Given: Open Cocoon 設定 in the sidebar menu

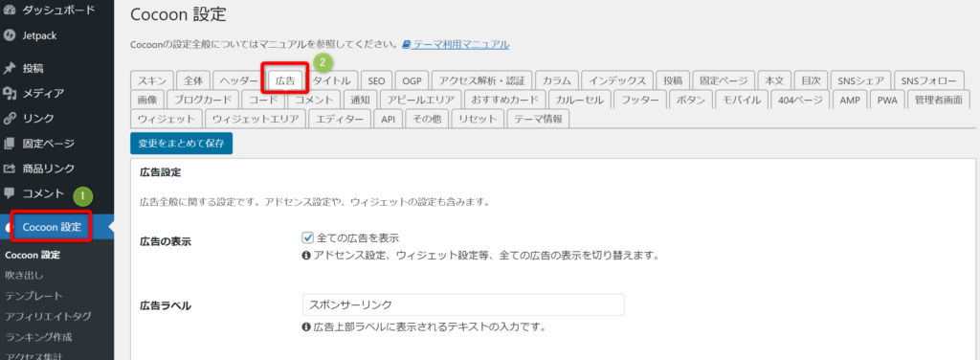Looking at the screenshot, I should [x=52, y=227].
